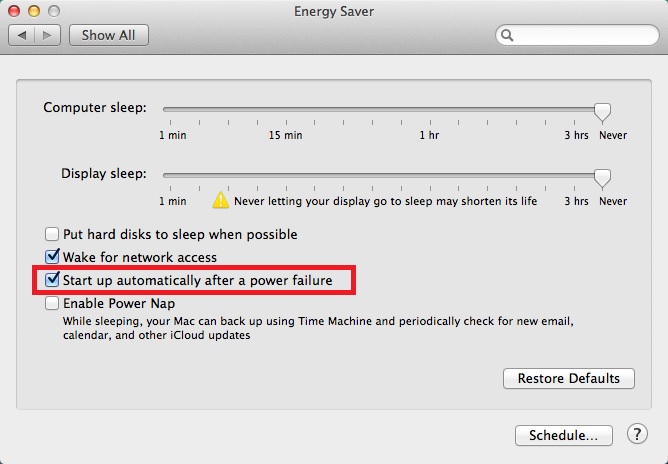Viewport: 668px width, 464px height.
Task: Close the Energy Saver window
Action: 14,11
